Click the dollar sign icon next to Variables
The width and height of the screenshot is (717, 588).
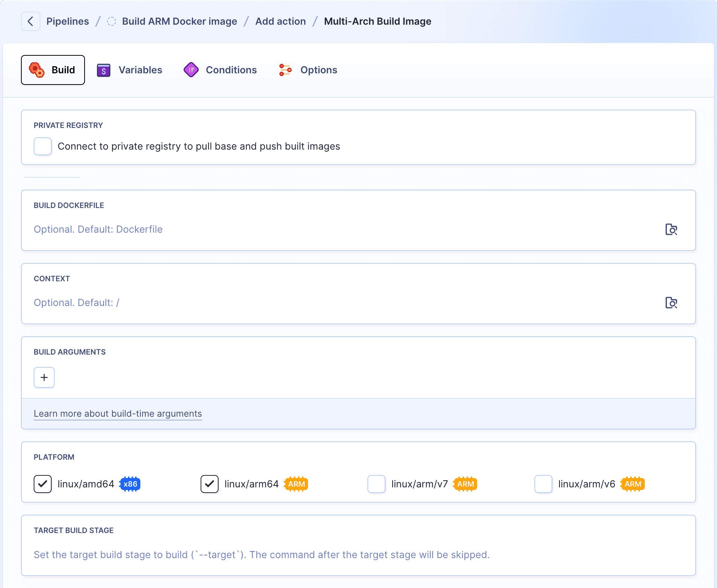click(x=104, y=70)
